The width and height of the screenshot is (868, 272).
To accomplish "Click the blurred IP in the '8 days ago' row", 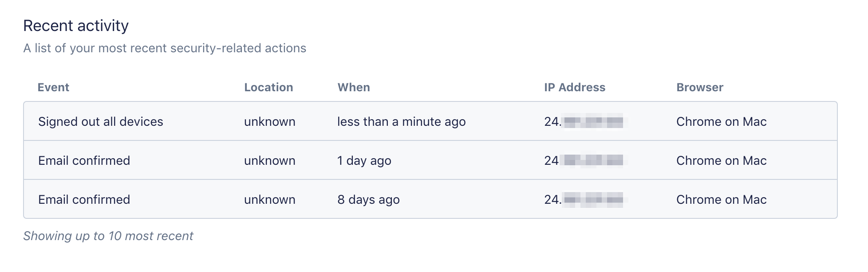I will point(584,199).
